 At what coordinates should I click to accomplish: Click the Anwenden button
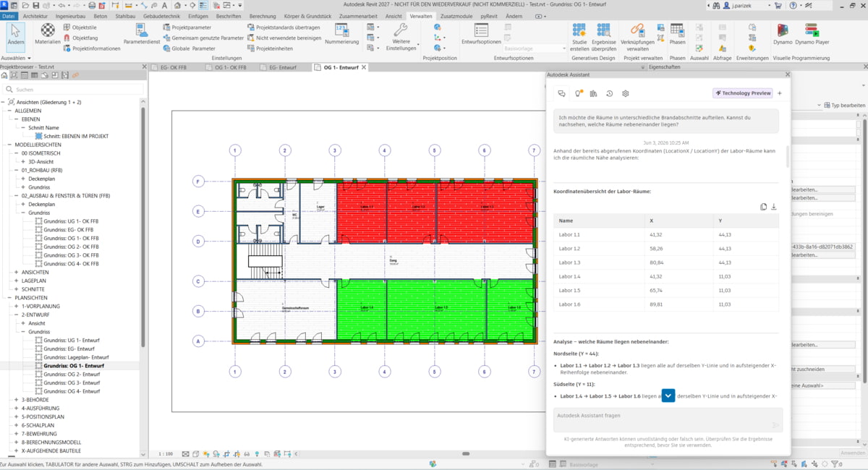(853, 453)
